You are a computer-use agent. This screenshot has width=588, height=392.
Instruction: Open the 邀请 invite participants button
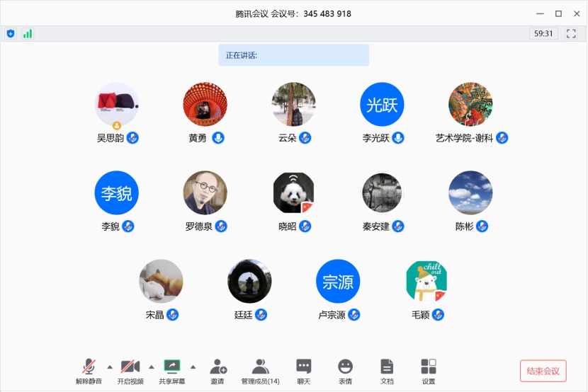[218, 371]
